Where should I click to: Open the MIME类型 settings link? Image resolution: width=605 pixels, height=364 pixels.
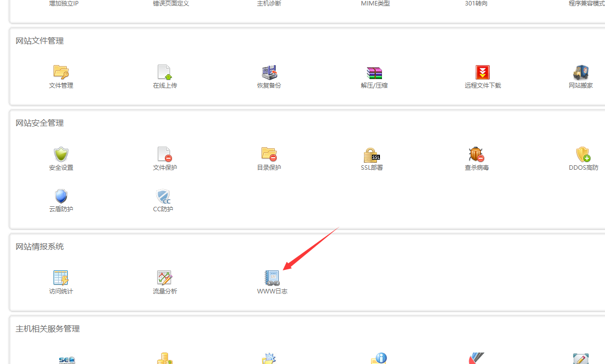click(375, 4)
